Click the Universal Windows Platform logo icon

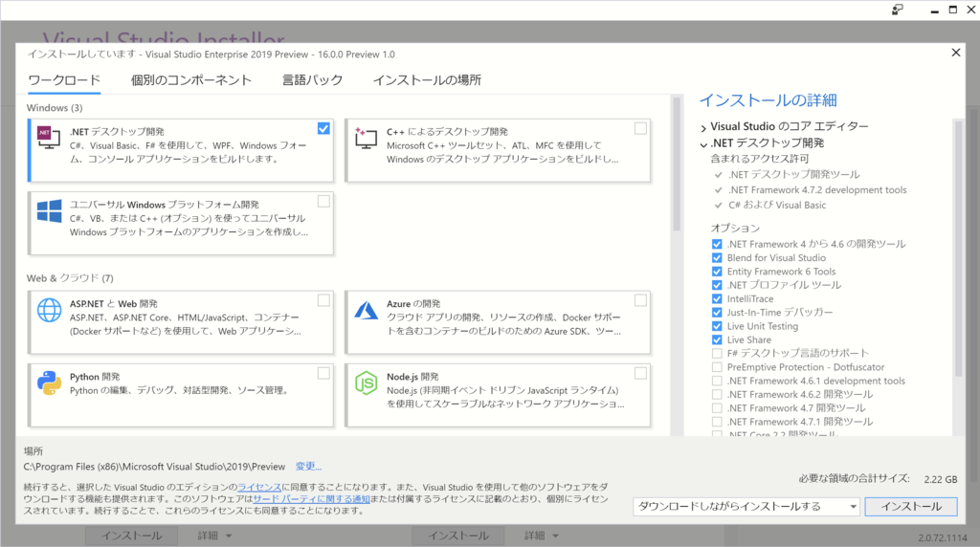point(50,211)
